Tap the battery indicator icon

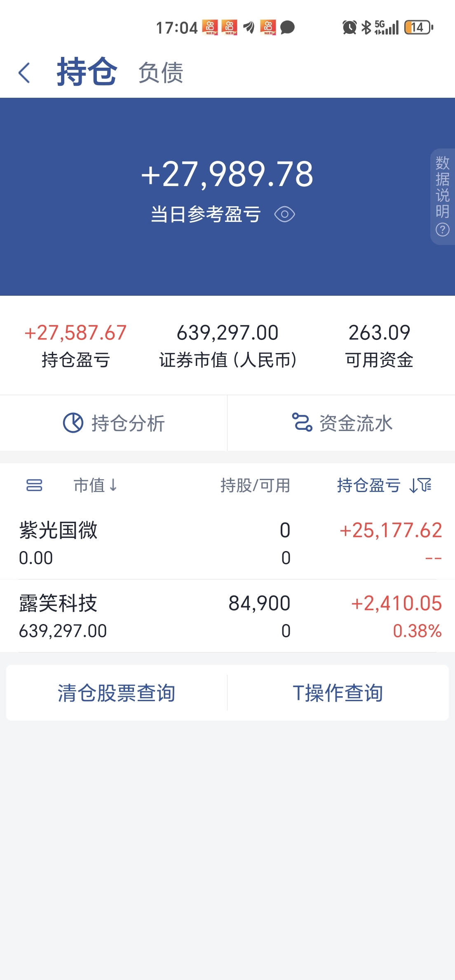point(419,28)
